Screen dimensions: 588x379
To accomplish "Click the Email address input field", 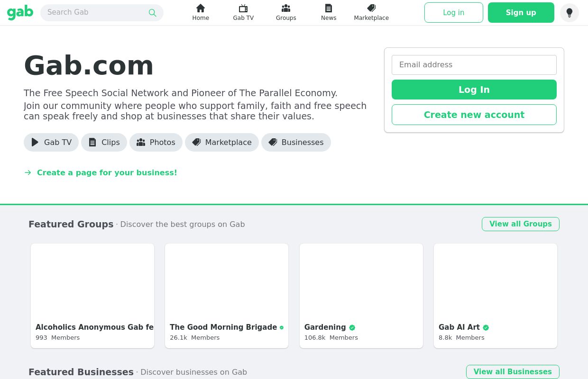I will point(474,64).
